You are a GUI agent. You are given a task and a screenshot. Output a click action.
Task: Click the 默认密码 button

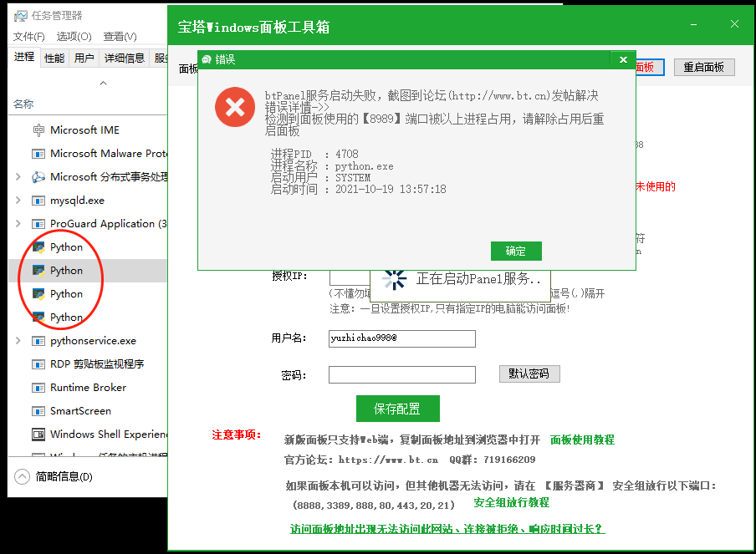tap(529, 374)
